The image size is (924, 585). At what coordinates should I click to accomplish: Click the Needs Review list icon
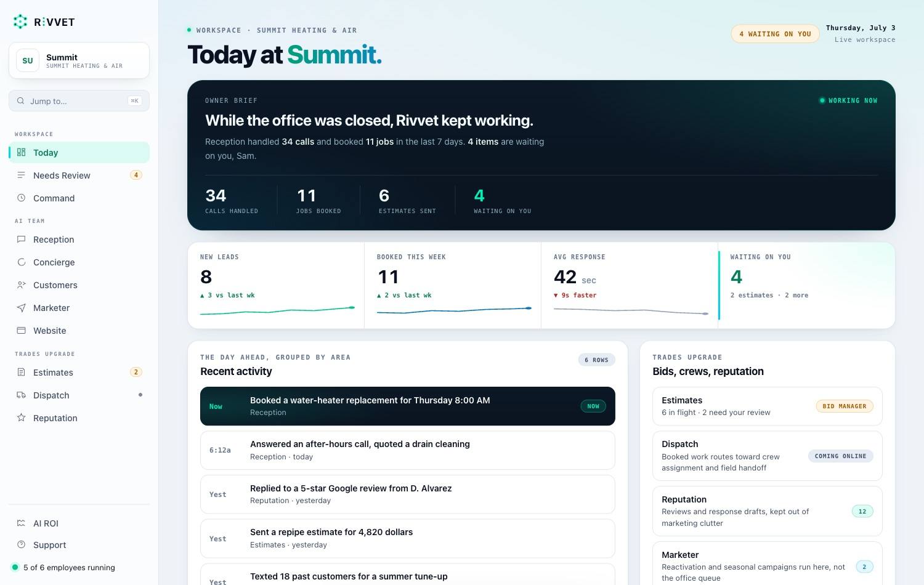[x=21, y=175]
